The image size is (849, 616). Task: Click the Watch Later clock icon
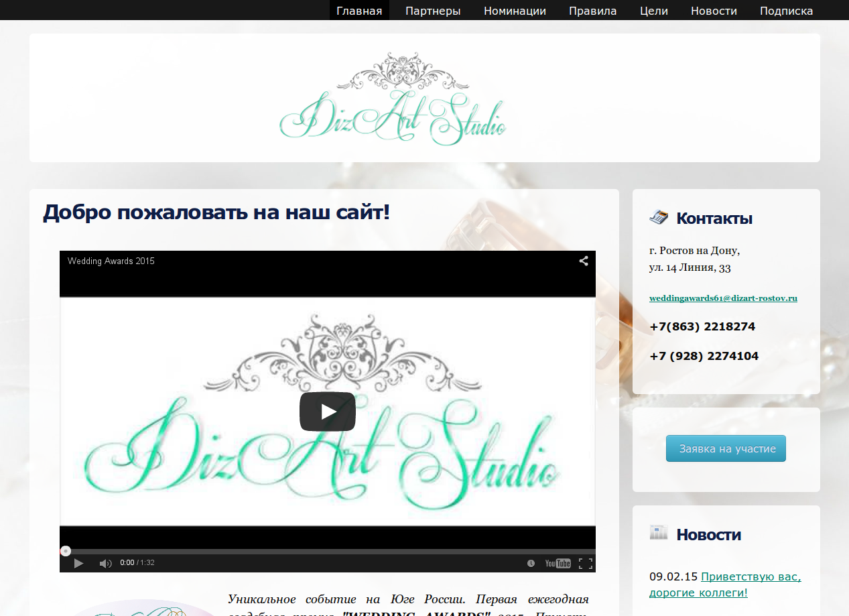tap(531, 563)
